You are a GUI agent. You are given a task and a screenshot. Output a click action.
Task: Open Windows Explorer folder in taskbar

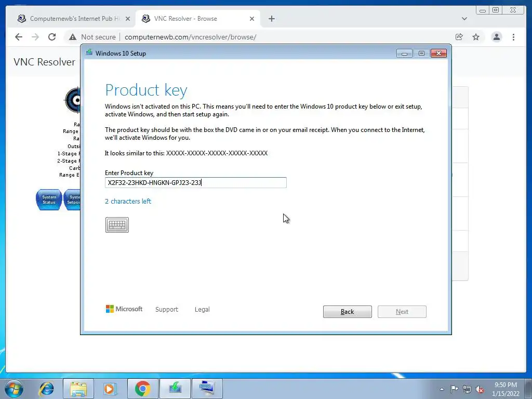pos(78,389)
